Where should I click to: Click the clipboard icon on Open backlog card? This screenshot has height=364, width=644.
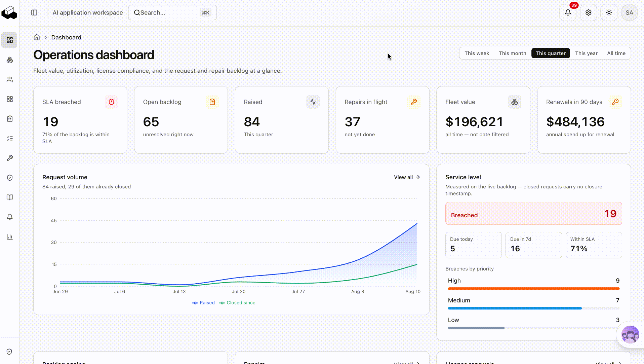coord(212,102)
